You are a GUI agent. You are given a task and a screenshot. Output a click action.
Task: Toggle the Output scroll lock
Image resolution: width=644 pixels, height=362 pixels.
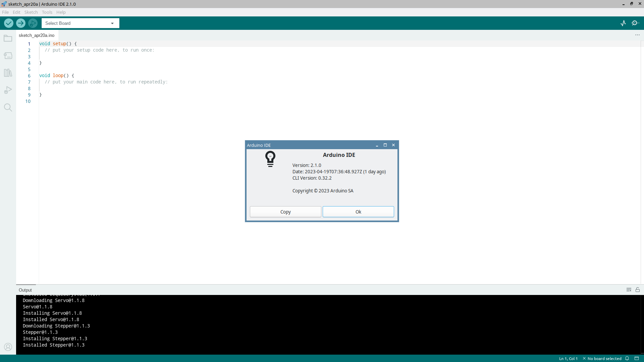pos(638,290)
